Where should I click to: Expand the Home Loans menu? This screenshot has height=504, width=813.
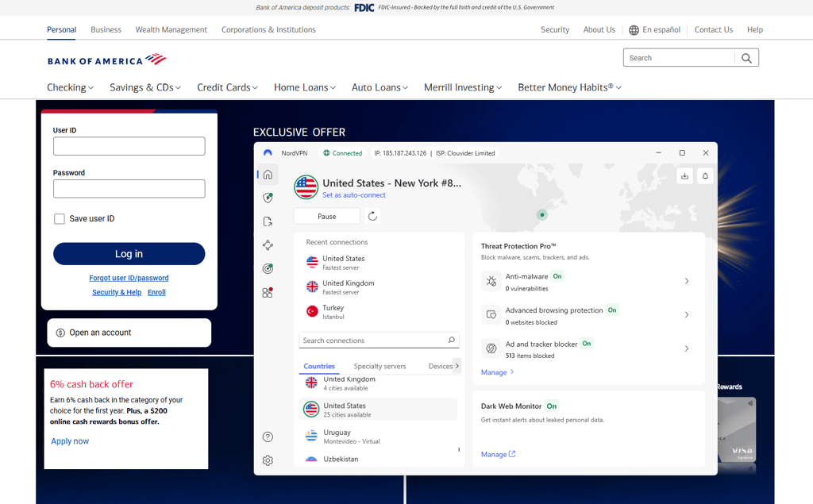(x=305, y=87)
